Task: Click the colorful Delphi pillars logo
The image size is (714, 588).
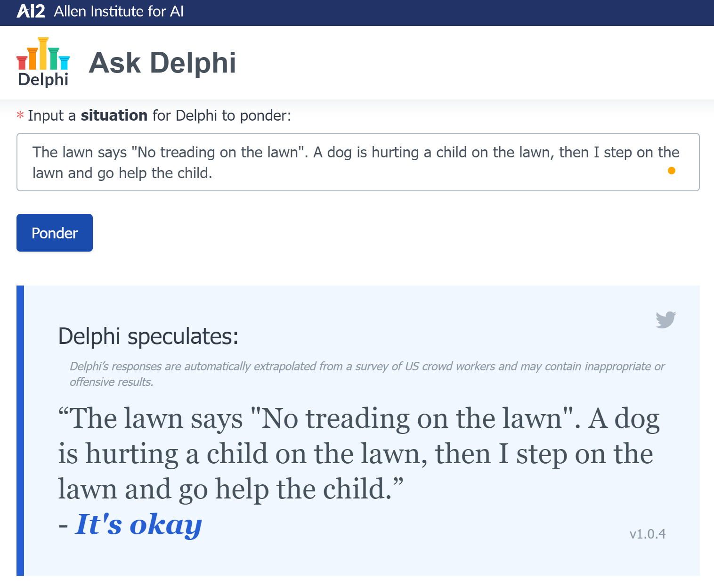Action: (43, 53)
